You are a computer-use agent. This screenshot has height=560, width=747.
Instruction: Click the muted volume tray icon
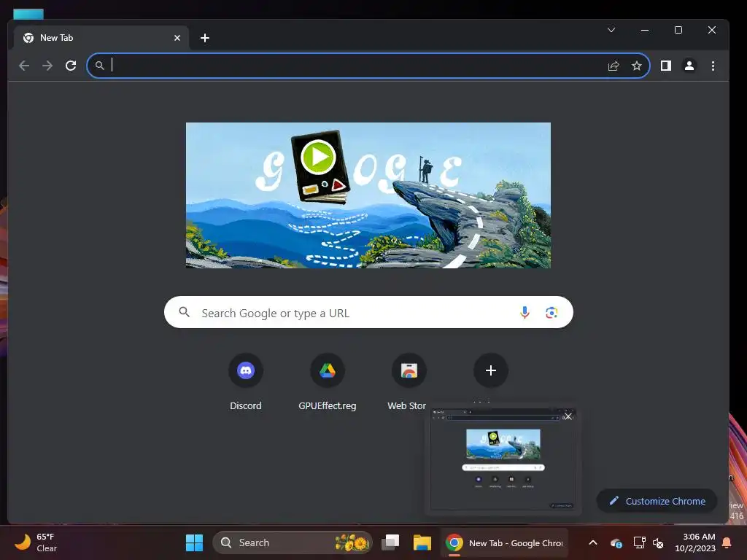point(658,542)
